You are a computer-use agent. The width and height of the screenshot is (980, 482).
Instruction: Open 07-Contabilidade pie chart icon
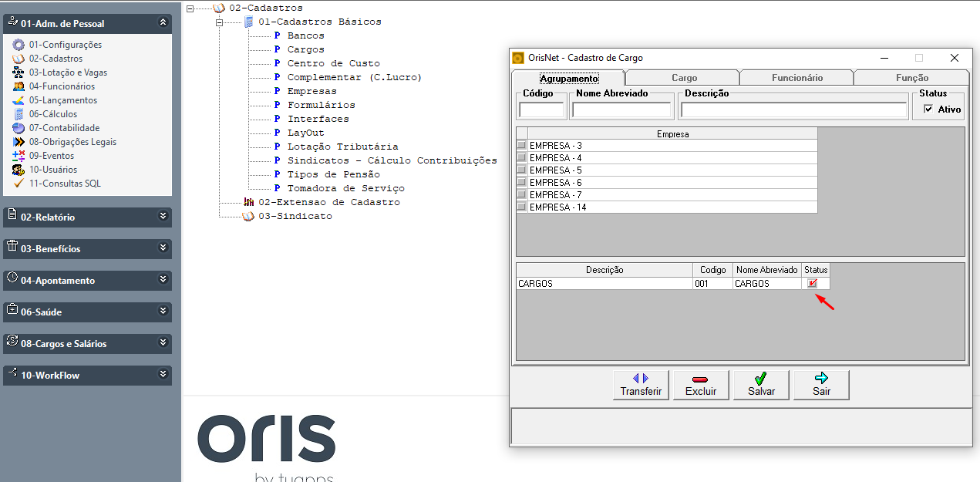point(19,128)
